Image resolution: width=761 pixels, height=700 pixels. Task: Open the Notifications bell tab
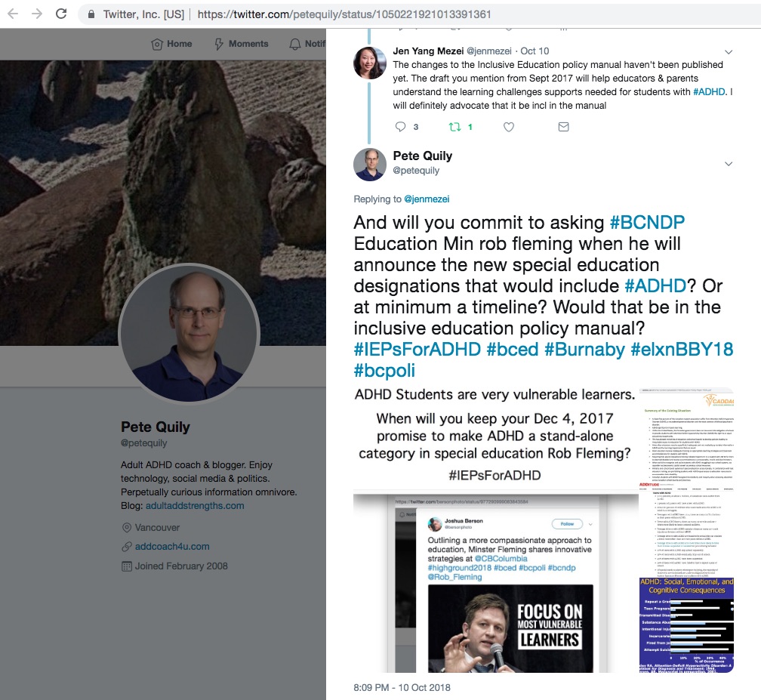click(x=307, y=44)
